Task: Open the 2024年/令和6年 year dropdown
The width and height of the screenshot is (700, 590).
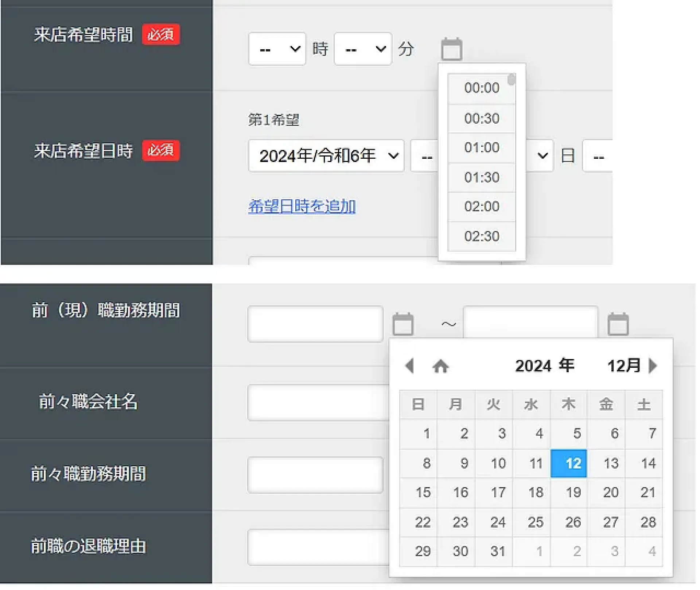Action: click(x=326, y=156)
